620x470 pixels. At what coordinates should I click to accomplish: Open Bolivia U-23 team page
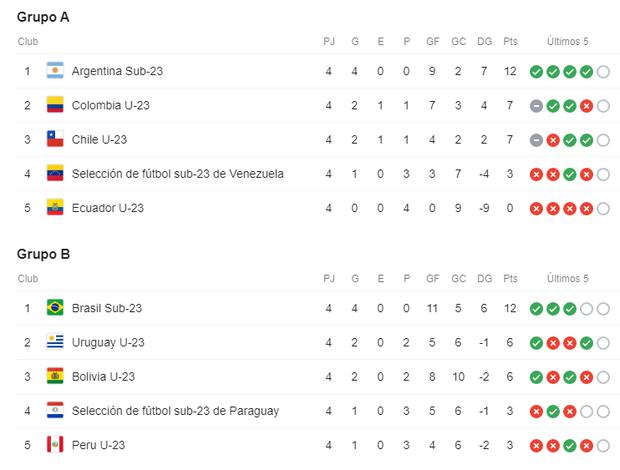pyautogui.click(x=103, y=376)
